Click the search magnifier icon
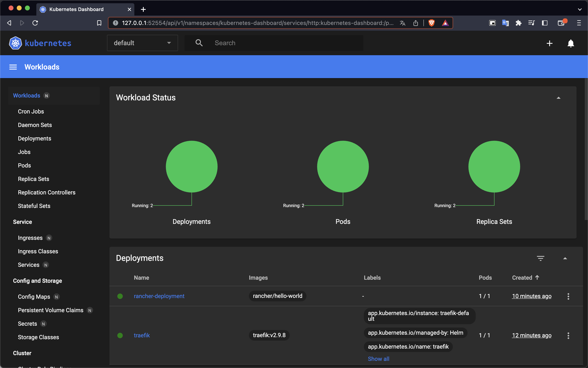Viewport: 588px width, 368px height. click(x=199, y=43)
